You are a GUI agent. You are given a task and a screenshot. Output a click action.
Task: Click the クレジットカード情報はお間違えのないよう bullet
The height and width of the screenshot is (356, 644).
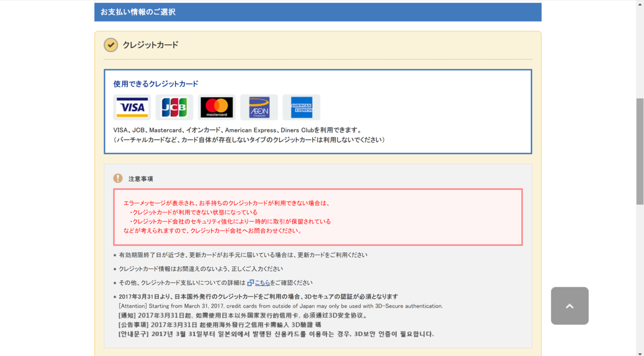click(201, 268)
